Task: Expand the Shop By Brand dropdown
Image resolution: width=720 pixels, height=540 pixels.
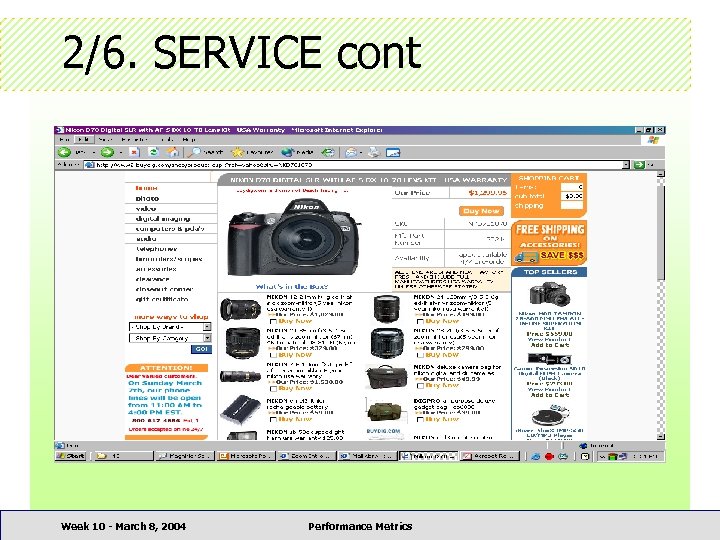Action: click(207, 327)
